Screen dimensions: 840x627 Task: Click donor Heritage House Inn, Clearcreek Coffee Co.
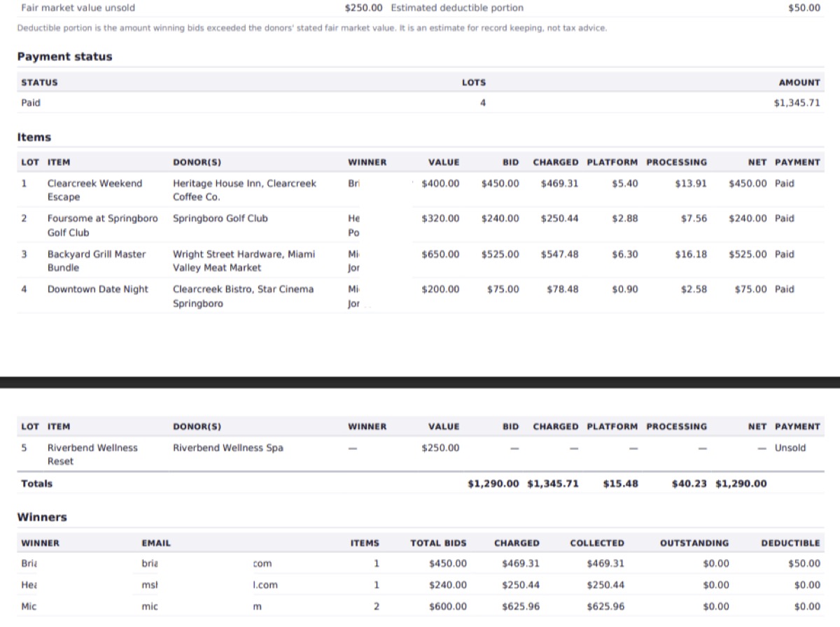pyautogui.click(x=244, y=190)
